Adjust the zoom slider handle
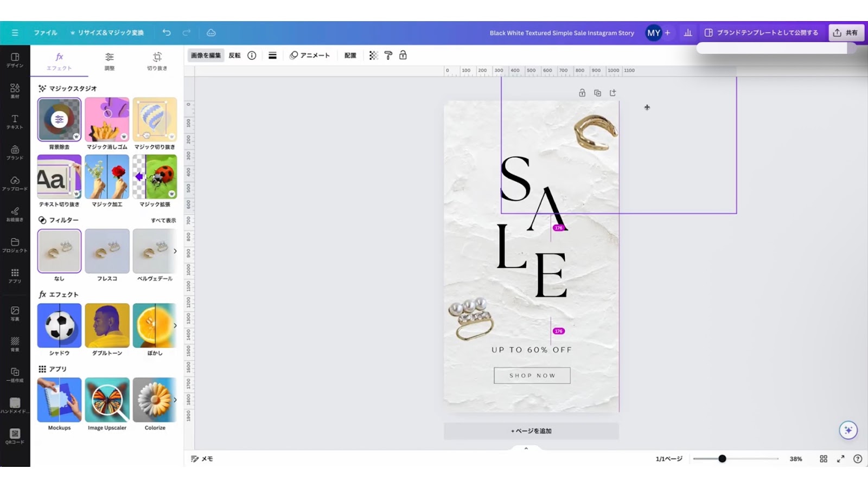This screenshot has height=488, width=868. [722, 459]
